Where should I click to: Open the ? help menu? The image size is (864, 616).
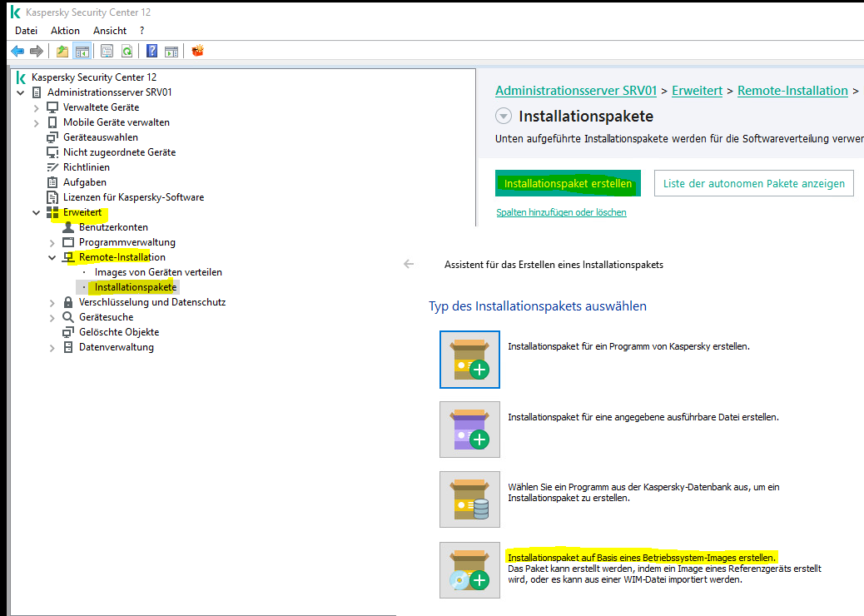[x=142, y=31]
